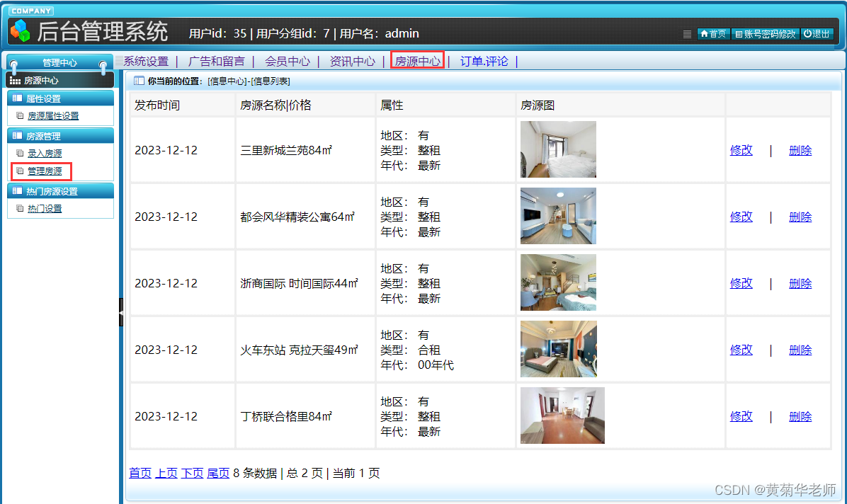This screenshot has width=847, height=504.
Task: Select listing name 火车东站 克拉天玺49㎡
Action: (300, 350)
